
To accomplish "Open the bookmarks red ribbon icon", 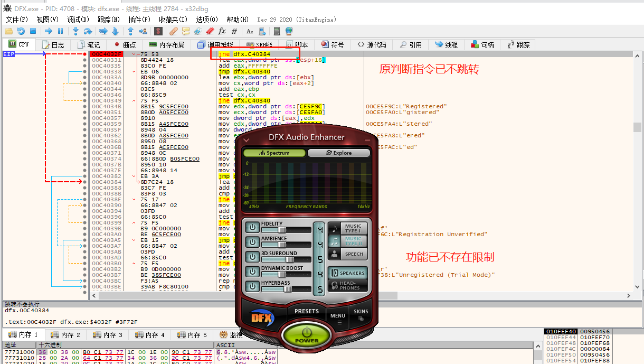I will [x=210, y=31].
